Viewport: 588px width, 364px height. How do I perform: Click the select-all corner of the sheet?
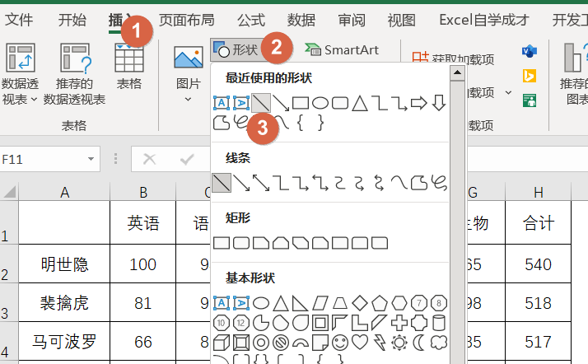click(9, 192)
